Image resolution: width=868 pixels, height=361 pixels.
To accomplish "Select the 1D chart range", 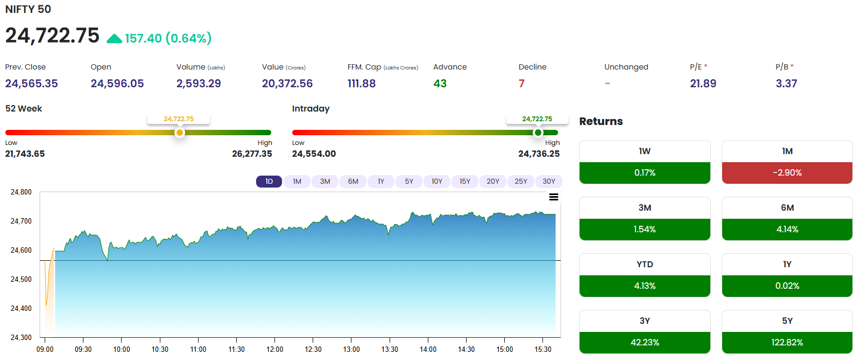I will pyautogui.click(x=269, y=182).
